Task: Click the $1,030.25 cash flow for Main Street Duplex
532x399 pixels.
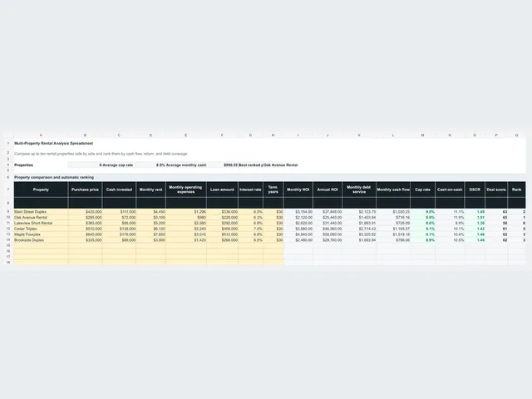Action: pyautogui.click(x=393, y=212)
